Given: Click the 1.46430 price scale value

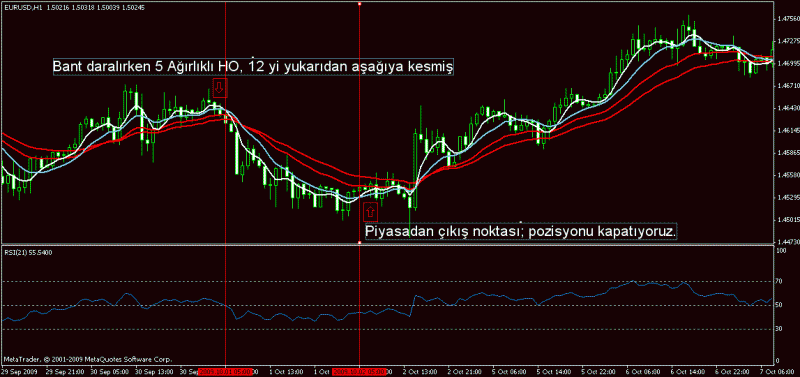Looking at the screenshot, I should coord(787,108).
